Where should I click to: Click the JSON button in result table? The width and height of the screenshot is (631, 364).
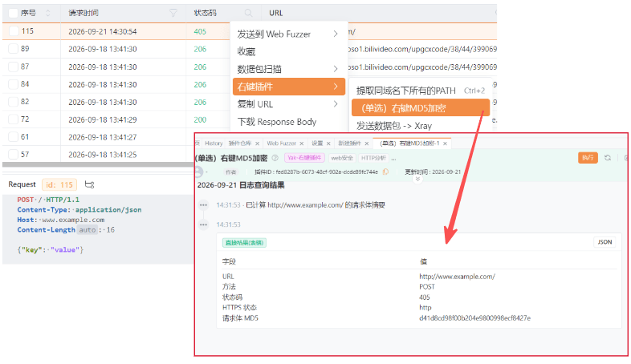[x=605, y=242]
